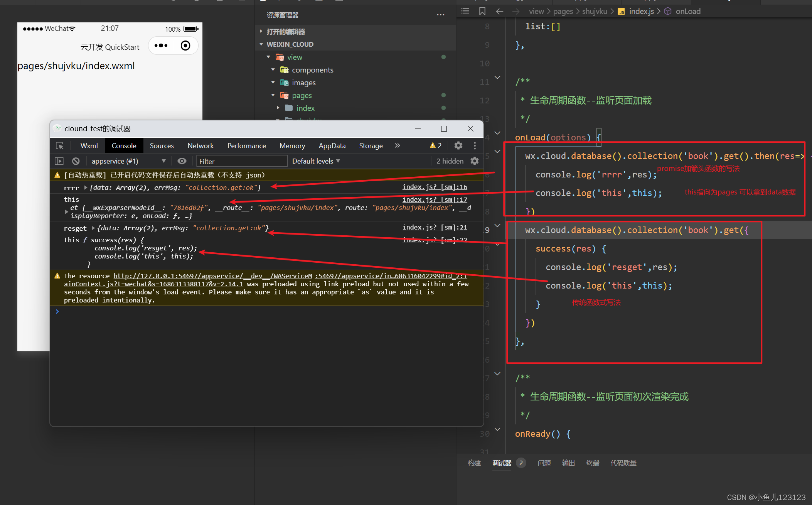Expand the rrrr logged data object
Screen dimensions: 812x505
pos(86,187)
